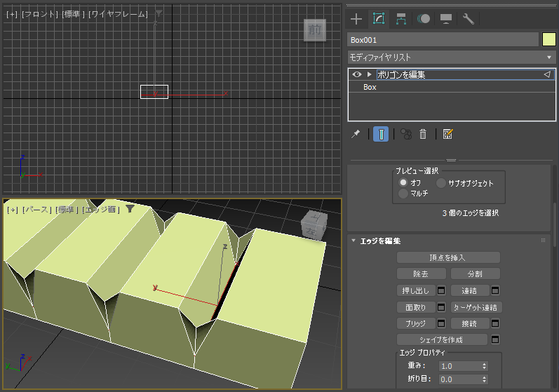Click the 前 ViewCube in front viewport
Viewport: 559px width, 392px height.
(x=315, y=30)
